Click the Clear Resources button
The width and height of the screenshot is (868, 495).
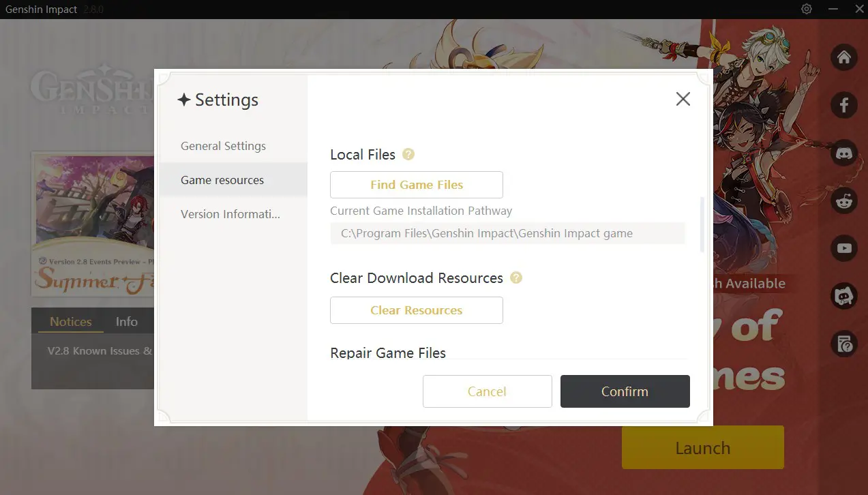point(417,310)
